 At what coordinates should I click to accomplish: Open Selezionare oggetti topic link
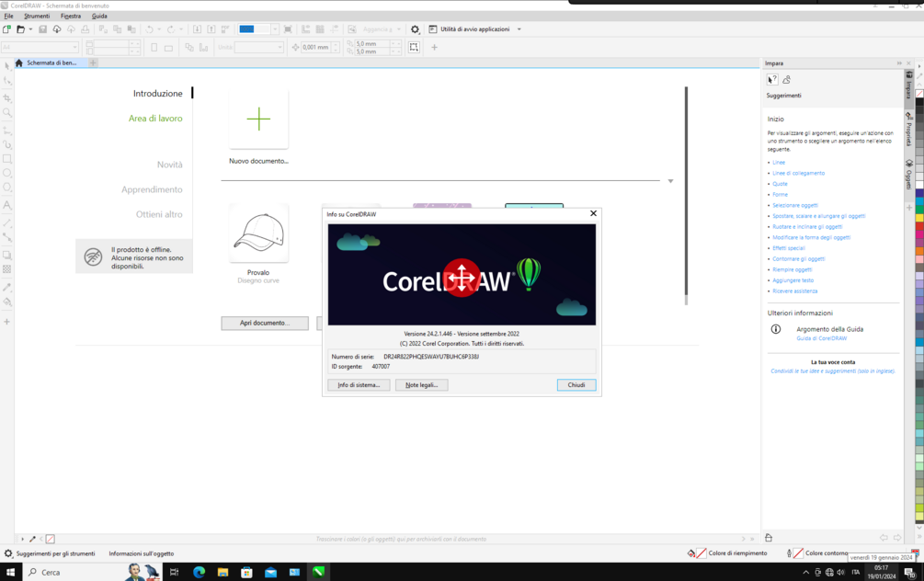[x=795, y=205]
